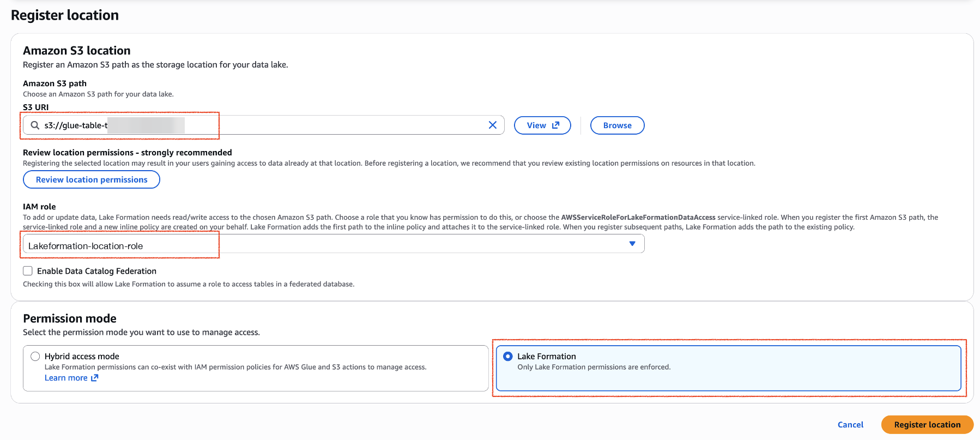The height and width of the screenshot is (440, 980).
Task: Click Review location permissions button
Action: coord(92,179)
